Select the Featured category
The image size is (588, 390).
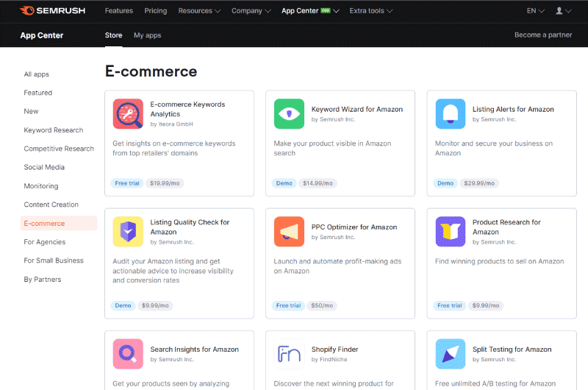(x=38, y=93)
